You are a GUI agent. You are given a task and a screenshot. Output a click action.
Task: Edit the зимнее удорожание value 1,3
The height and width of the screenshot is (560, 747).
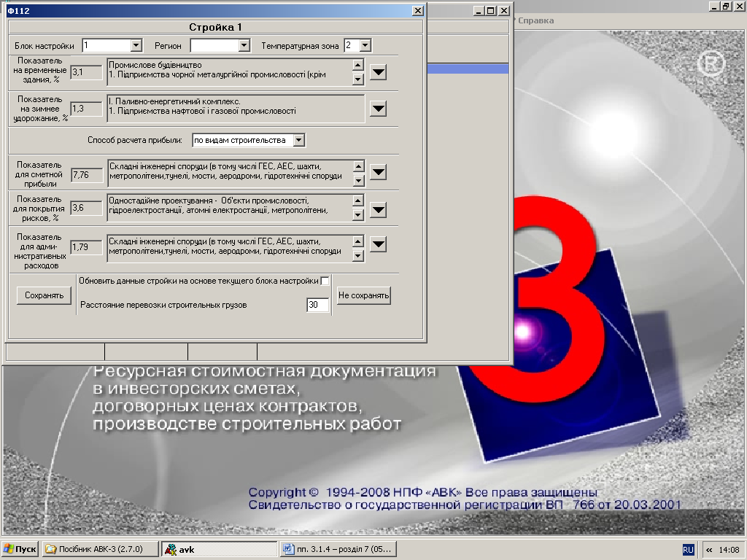tap(86, 109)
